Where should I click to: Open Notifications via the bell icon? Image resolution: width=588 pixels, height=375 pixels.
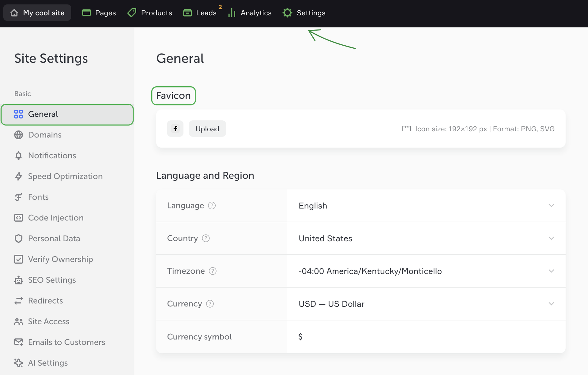coord(18,156)
